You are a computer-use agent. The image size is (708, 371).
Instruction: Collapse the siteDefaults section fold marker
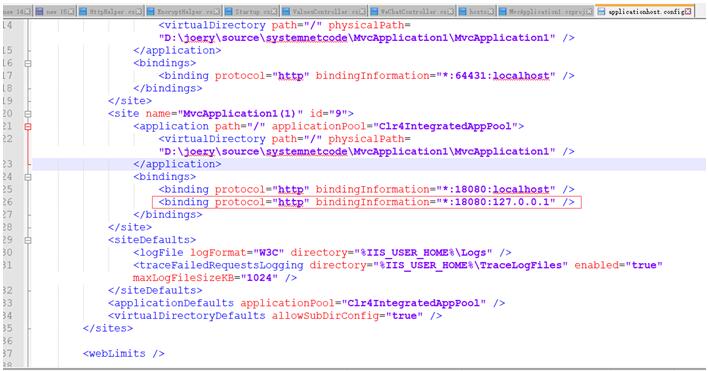[28, 241]
